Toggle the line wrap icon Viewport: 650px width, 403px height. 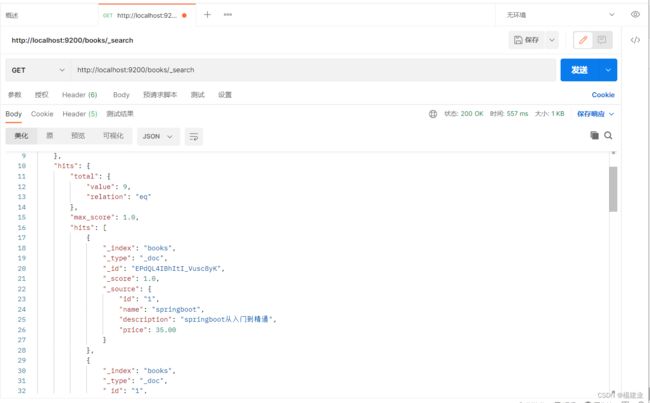click(x=194, y=136)
